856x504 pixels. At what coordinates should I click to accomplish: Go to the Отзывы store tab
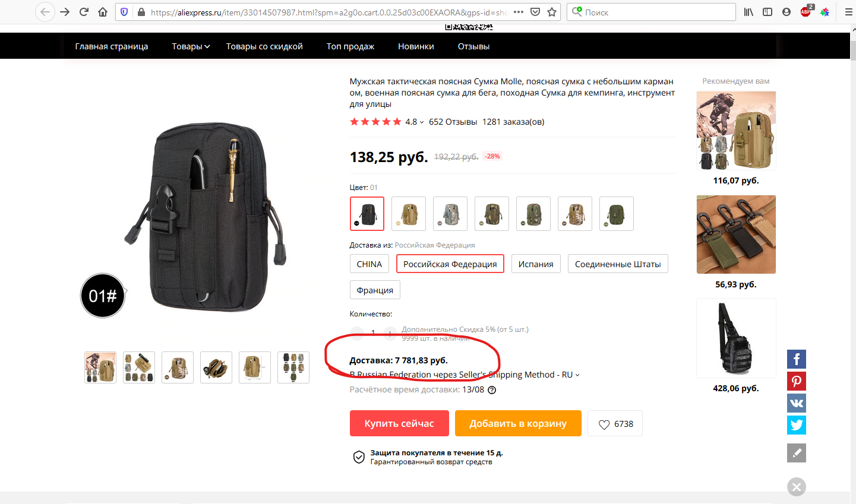(x=473, y=46)
